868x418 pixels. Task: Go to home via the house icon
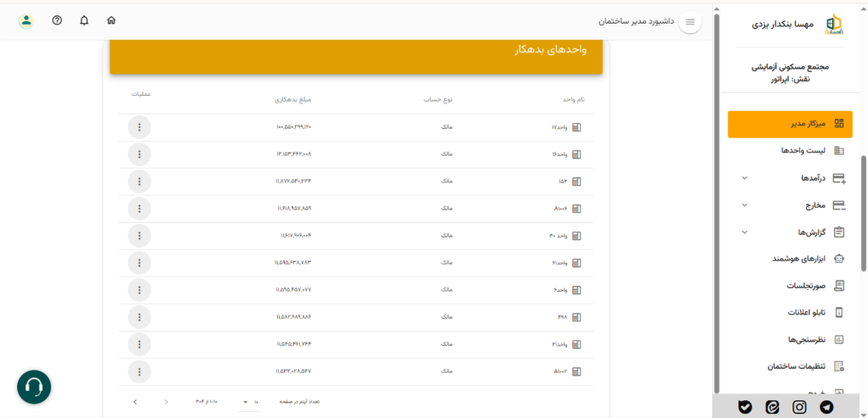(111, 21)
